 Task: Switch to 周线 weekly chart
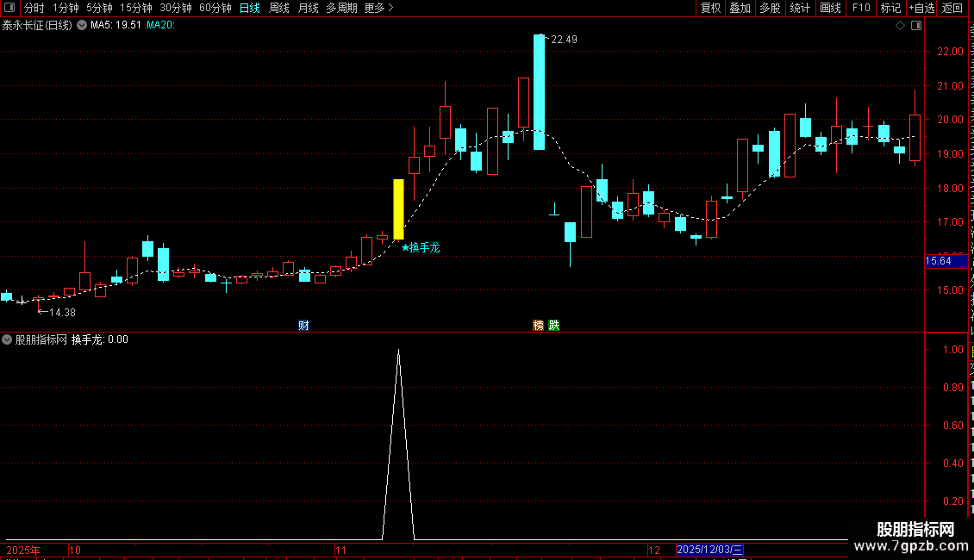pos(279,8)
